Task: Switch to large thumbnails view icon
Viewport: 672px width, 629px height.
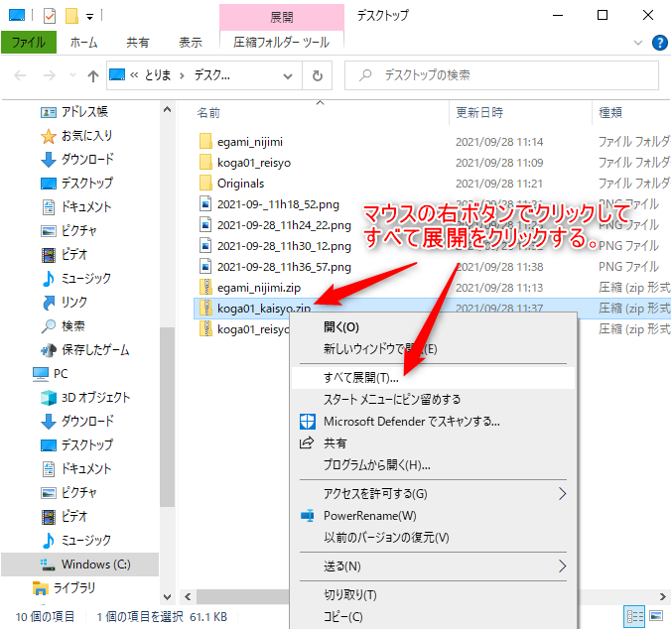Action: (x=656, y=616)
